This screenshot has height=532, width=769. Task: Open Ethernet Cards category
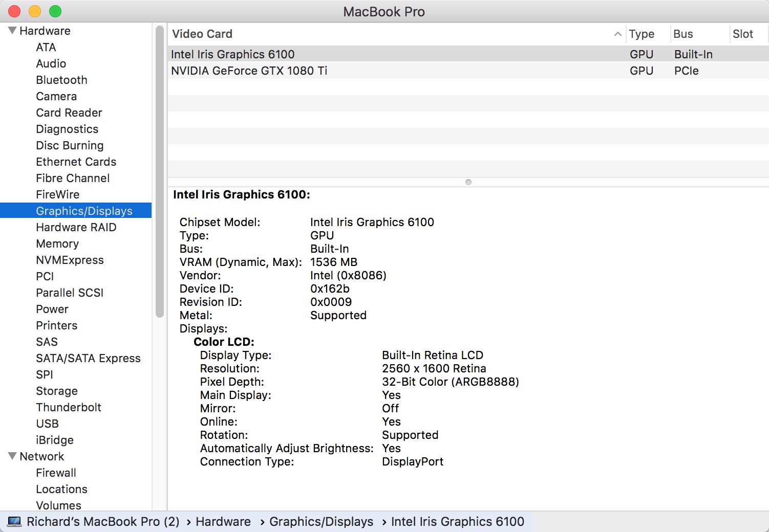coord(76,162)
